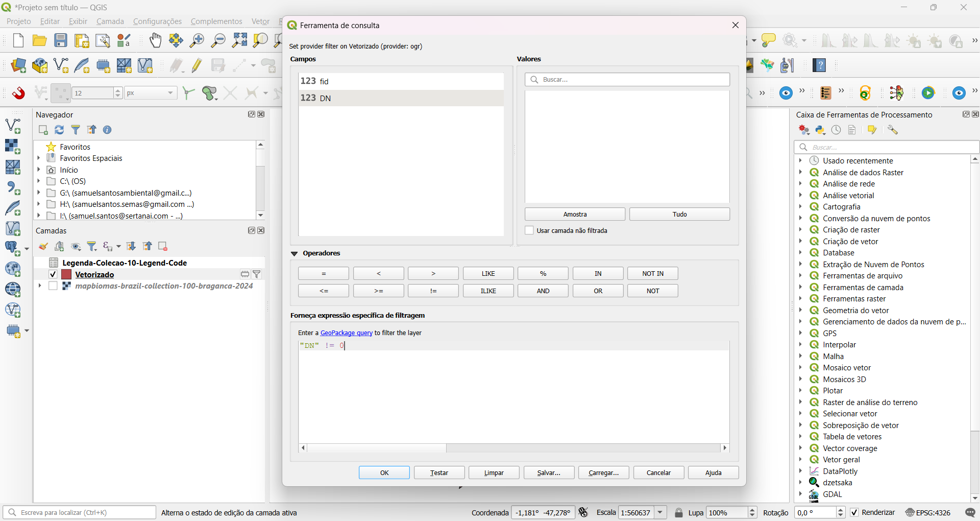Open the Escala scale dropdown
This screenshot has width=980, height=521.
click(660, 512)
